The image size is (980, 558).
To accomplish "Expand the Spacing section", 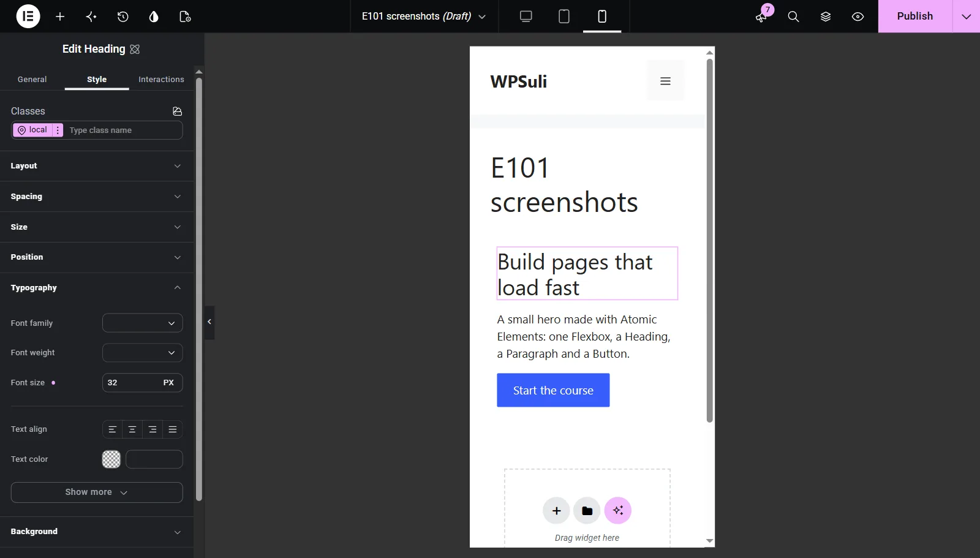I will (97, 197).
